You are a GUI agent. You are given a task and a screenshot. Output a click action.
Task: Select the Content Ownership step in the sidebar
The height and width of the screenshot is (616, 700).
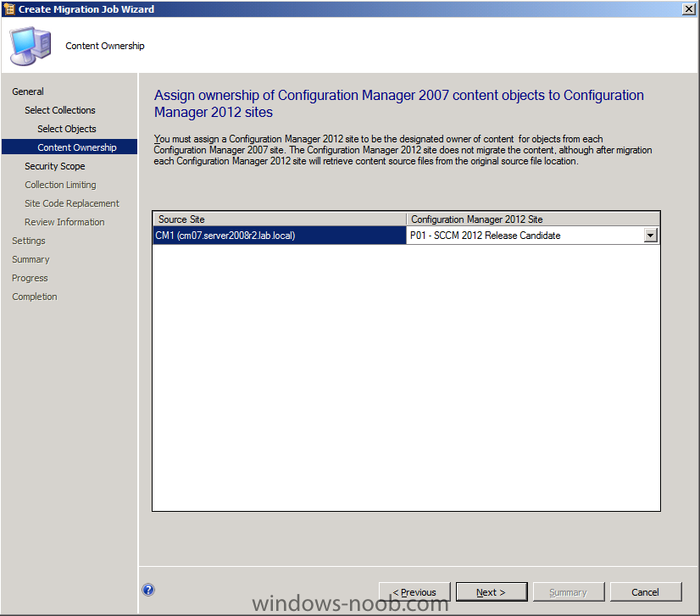coord(69,147)
